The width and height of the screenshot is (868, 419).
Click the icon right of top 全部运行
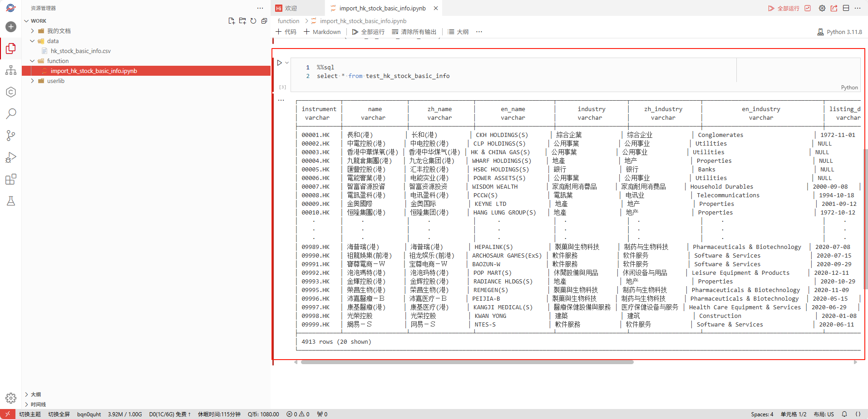[808, 8]
